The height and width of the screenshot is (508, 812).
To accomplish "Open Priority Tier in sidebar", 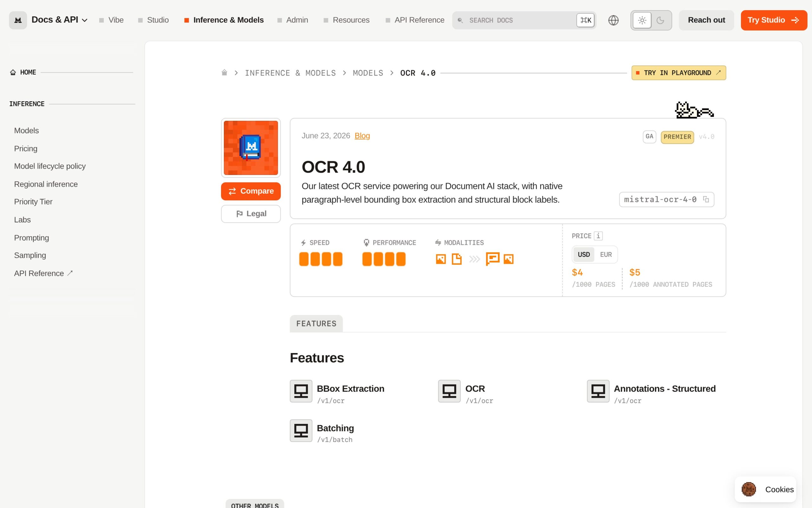I will coord(33,202).
